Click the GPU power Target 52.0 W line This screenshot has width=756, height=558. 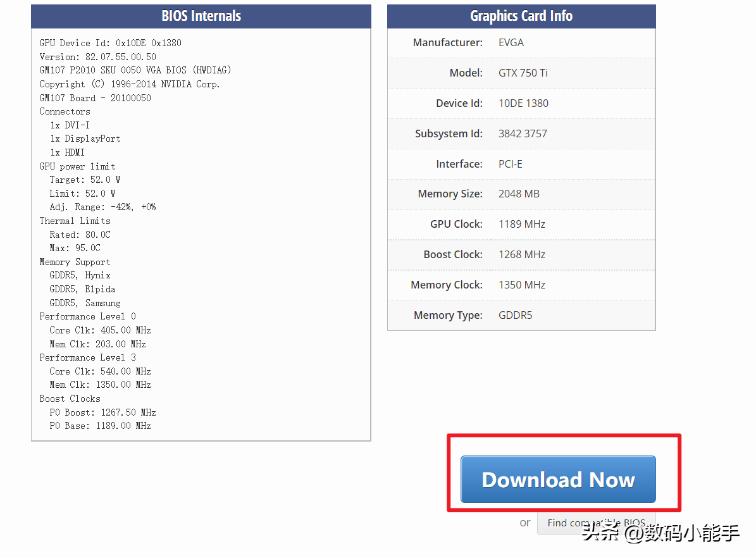85,180
